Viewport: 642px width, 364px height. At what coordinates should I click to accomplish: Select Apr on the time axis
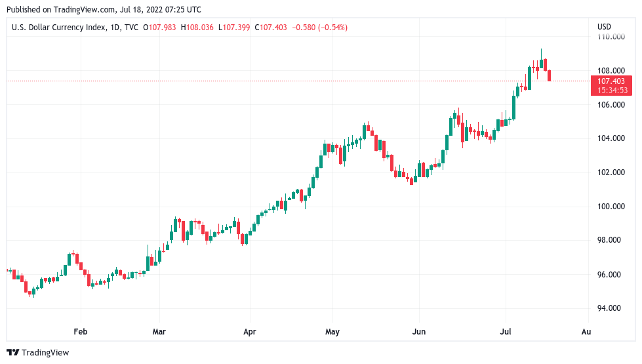(x=249, y=332)
